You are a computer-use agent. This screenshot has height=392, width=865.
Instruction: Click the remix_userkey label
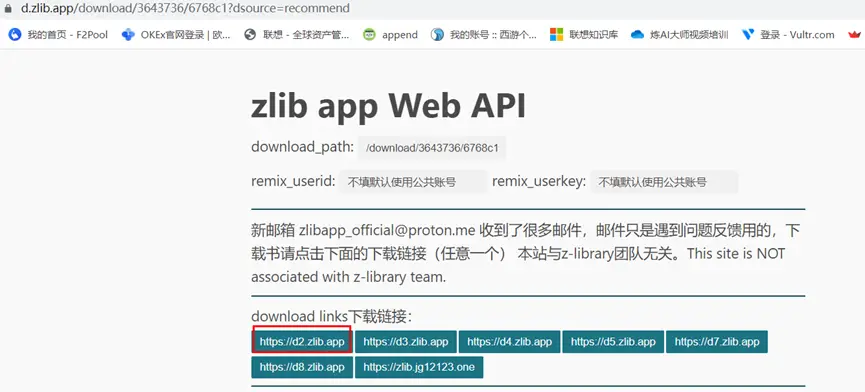pyautogui.click(x=539, y=181)
